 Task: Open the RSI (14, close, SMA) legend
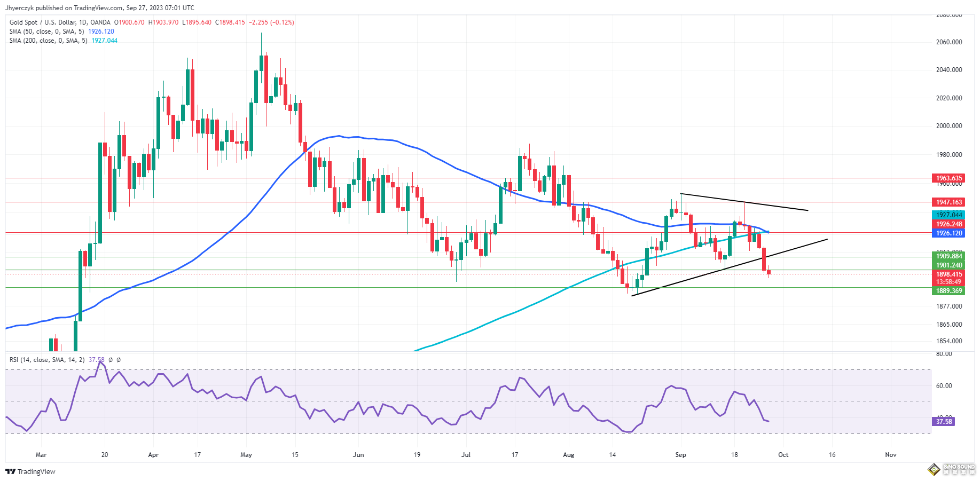[47, 360]
